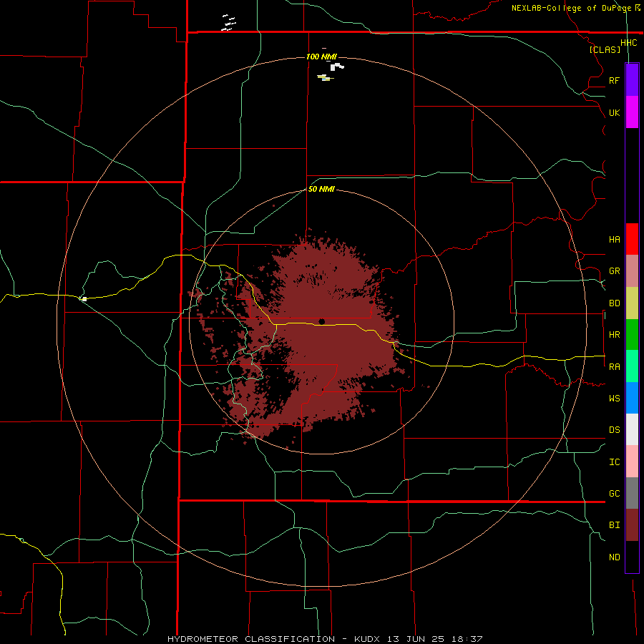Click the white echo near the 100 NMI label
Viewport: 644px width, 644px height.
[336, 67]
